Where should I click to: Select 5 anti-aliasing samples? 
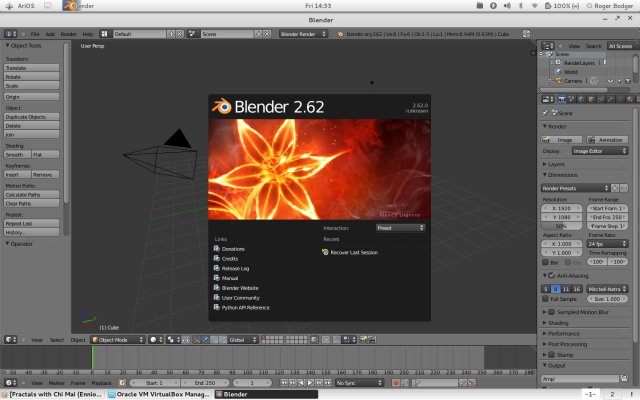546,289
